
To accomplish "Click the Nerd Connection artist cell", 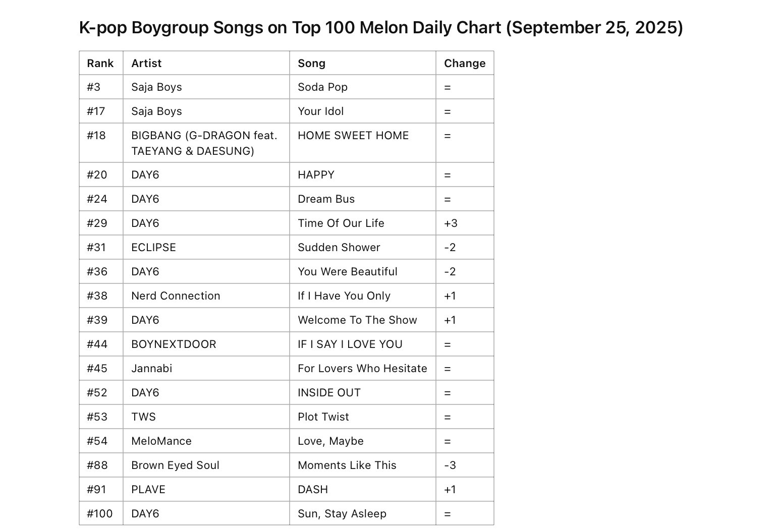I will 206,296.
